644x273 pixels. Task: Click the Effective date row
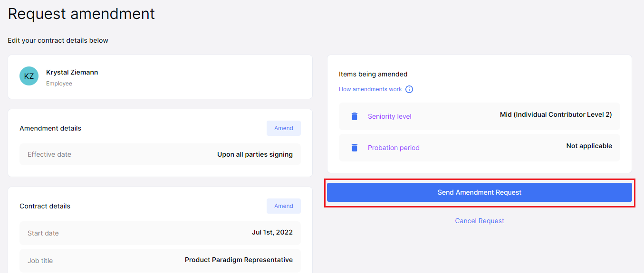[160, 154]
